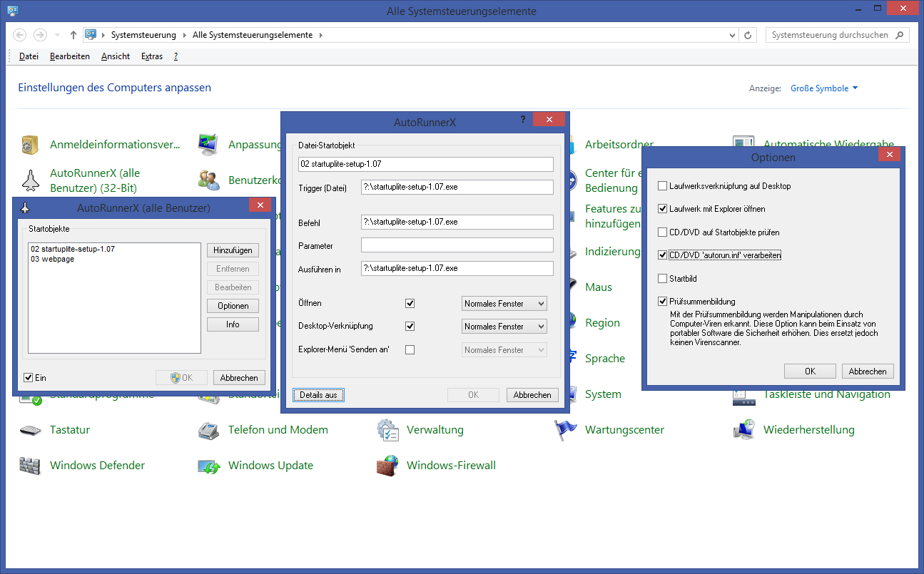Click the Info button
The width and height of the screenshot is (924, 574).
click(x=233, y=324)
